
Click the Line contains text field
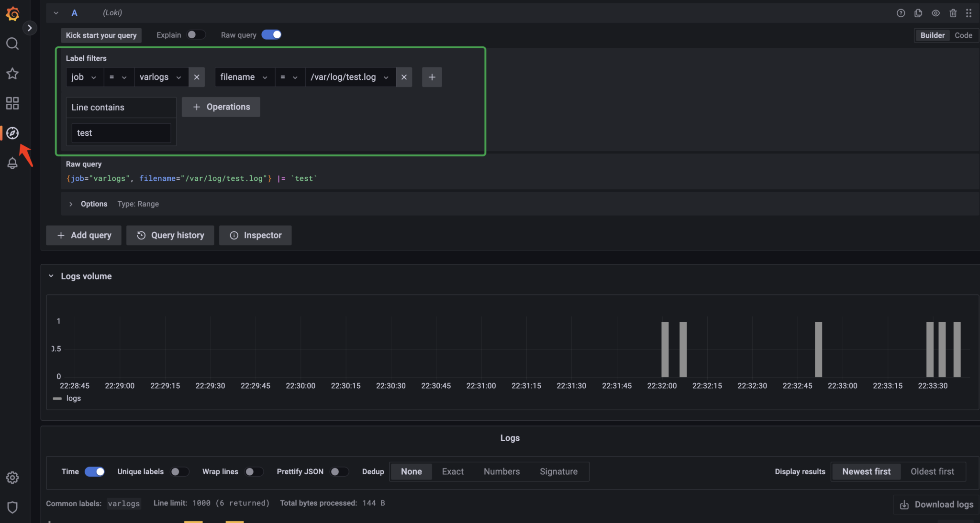pos(121,133)
